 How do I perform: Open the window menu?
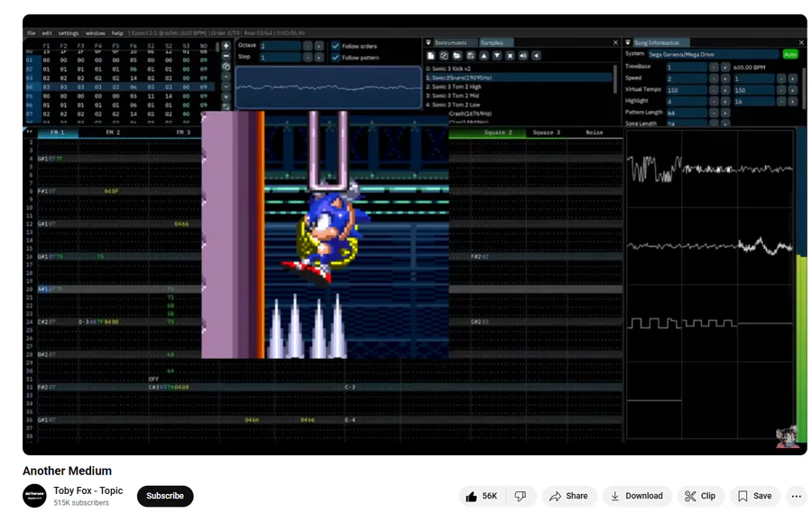pos(96,33)
